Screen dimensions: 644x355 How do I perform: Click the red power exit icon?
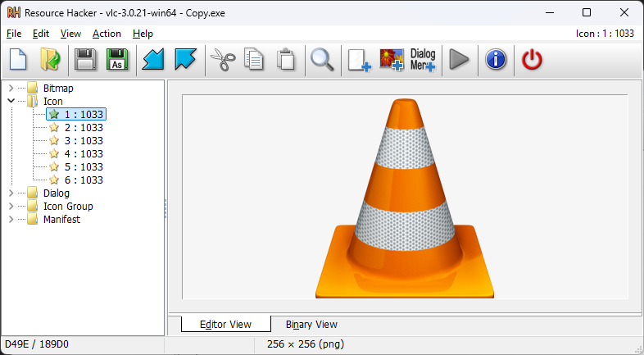coord(532,60)
